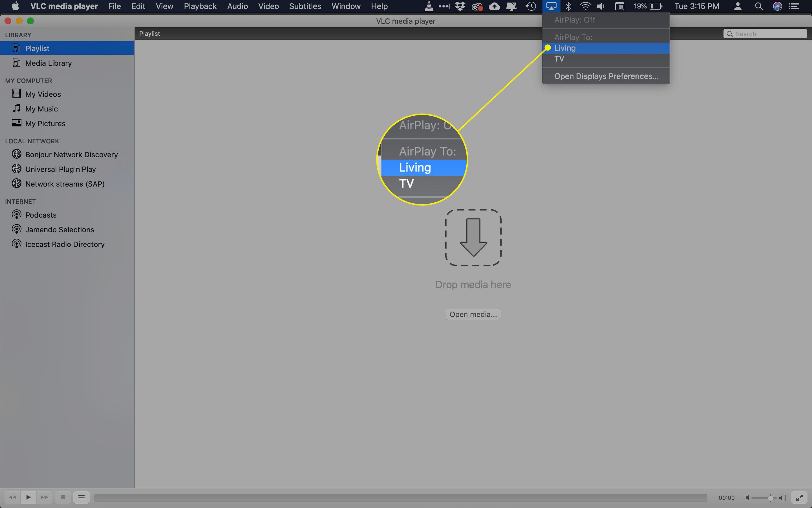Click the cloud upload menu bar icon

494,6
